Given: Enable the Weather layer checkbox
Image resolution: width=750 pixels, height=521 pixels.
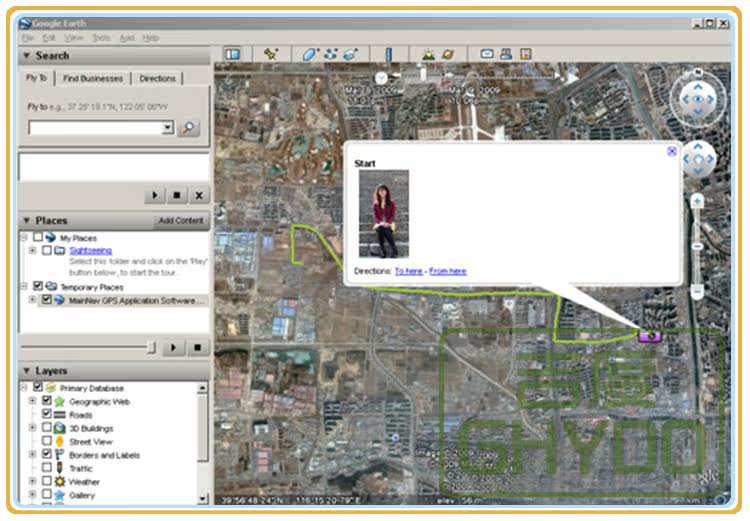Looking at the screenshot, I should [x=46, y=481].
